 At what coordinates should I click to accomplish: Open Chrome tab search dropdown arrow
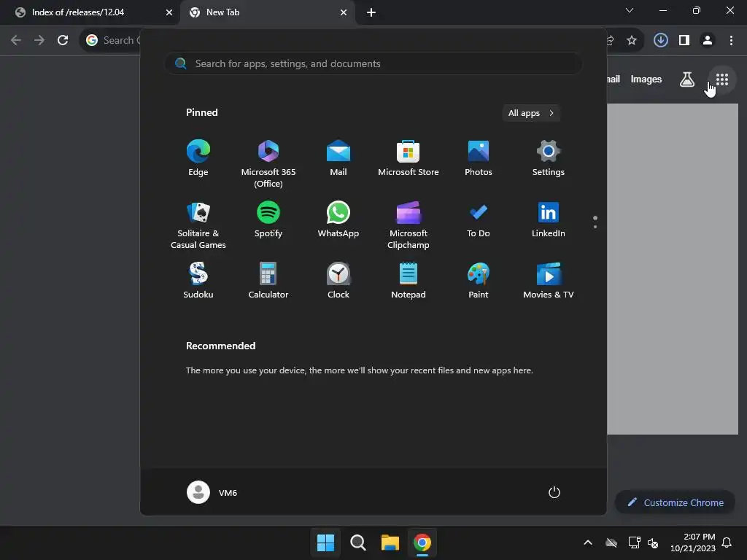(x=630, y=10)
